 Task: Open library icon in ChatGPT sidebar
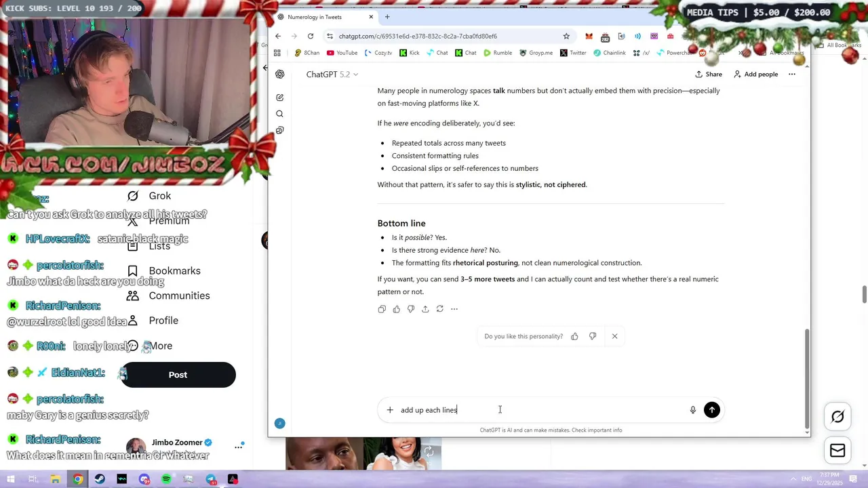[279, 130]
